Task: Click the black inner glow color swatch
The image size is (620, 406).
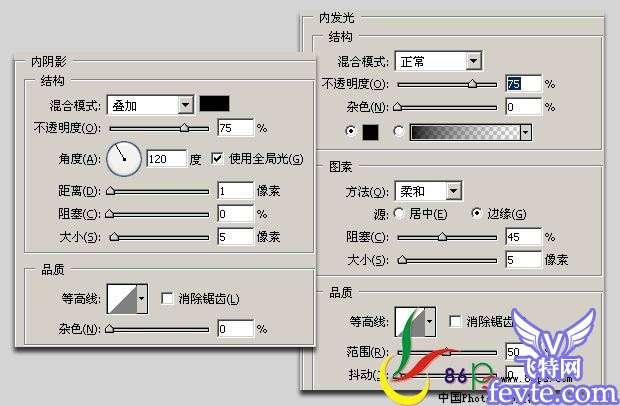Action: 370,132
